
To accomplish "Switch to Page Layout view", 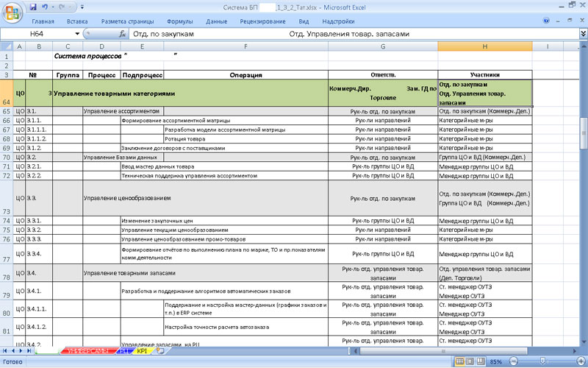I will [x=470, y=362].
